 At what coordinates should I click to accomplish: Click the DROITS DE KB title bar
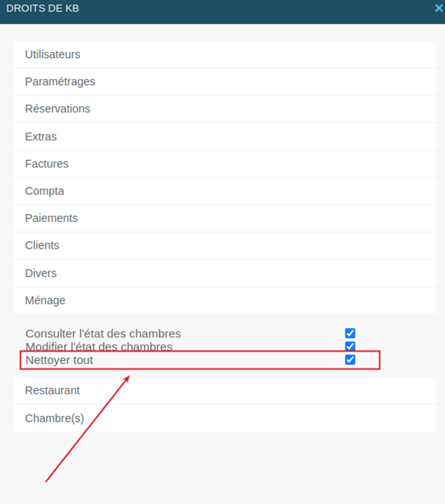pos(222,12)
